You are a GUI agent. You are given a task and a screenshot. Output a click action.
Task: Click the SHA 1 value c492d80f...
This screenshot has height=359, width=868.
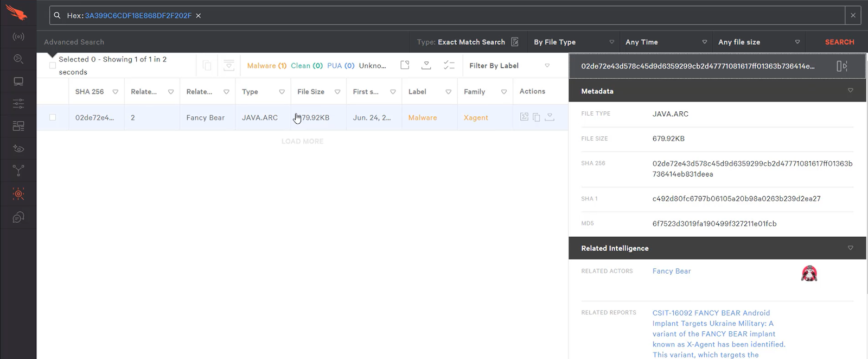(x=736, y=199)
